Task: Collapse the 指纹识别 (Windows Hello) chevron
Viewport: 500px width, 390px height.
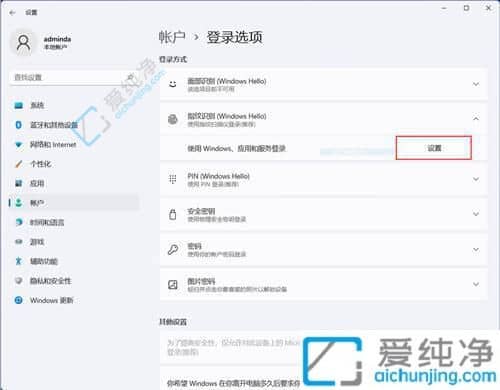Action: point(476,119)
